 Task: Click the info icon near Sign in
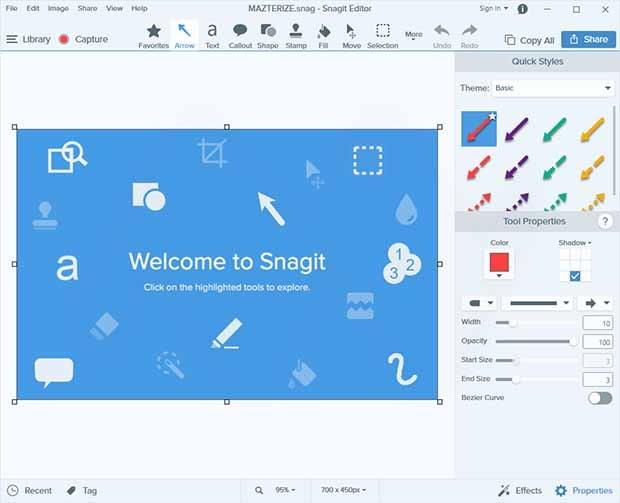point(522,9)
